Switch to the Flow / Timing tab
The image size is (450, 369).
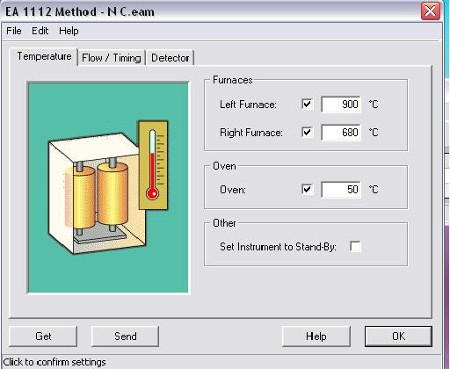[x=111, y=58]
